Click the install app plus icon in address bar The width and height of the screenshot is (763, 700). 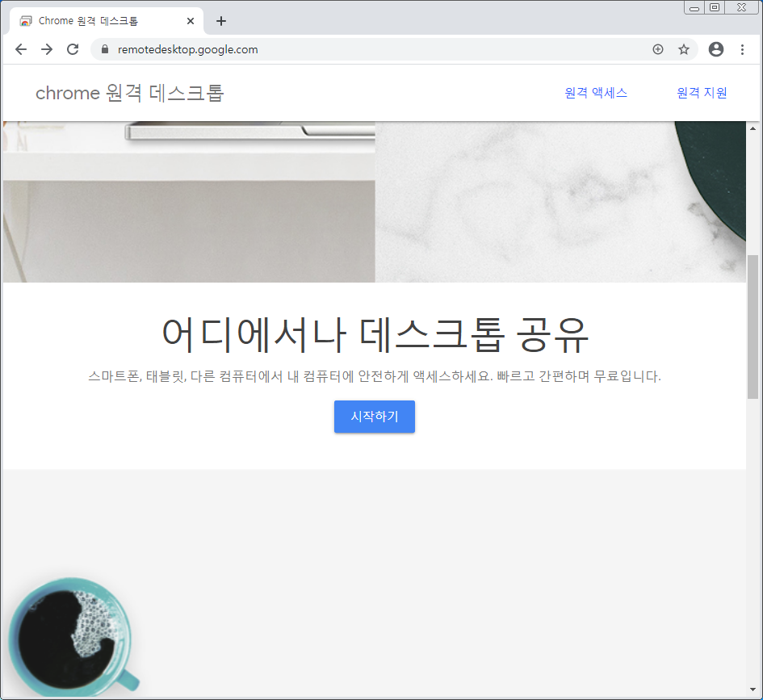[658, 49]
